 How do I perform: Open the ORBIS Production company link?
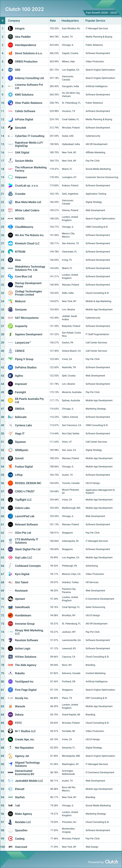(26, 62)
